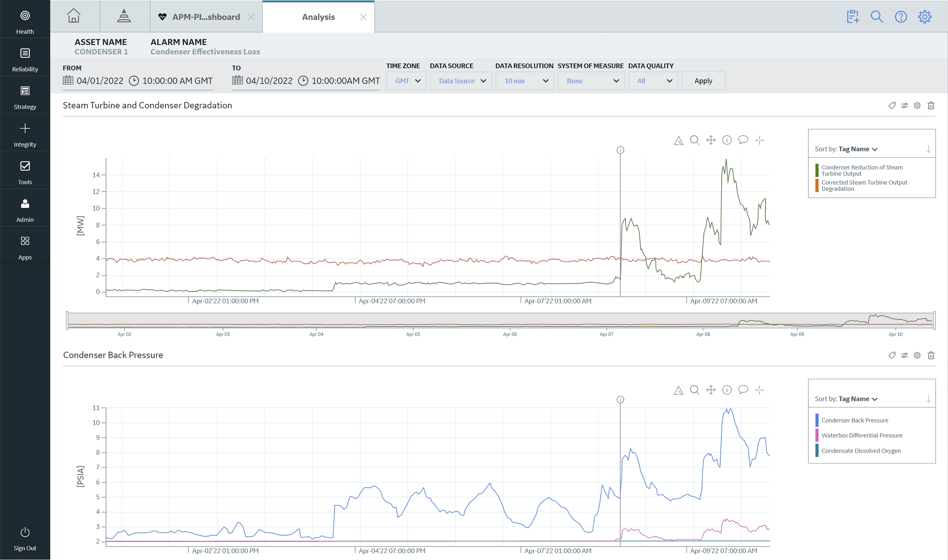Click the search magnifier in top bar
Screen dimensions: 948x560
tap(876, 17)
